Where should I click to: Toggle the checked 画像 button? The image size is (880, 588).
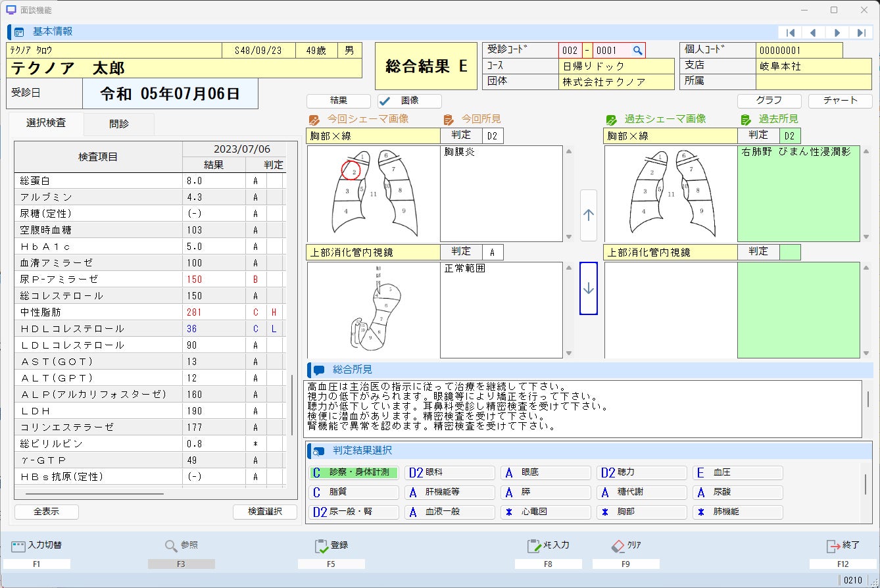[x=410, y=101]
